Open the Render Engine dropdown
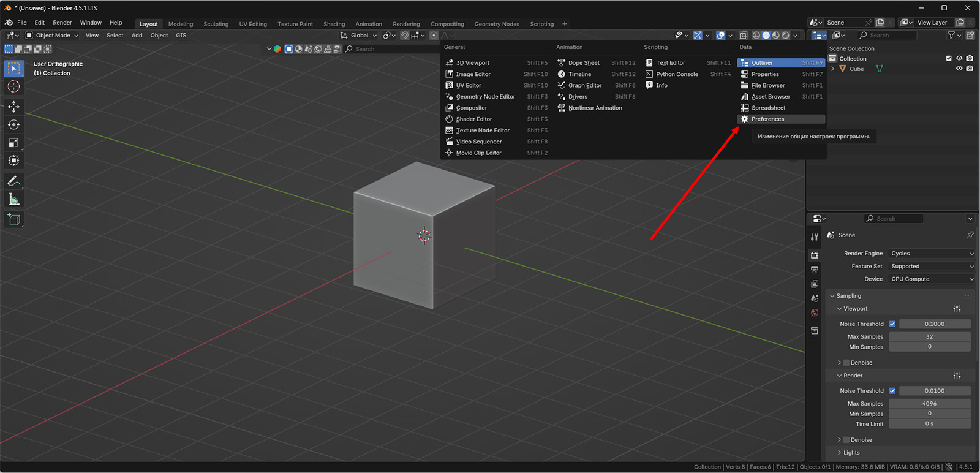The width and height of the screenshot is (980, 473). (x=931, y=253)
